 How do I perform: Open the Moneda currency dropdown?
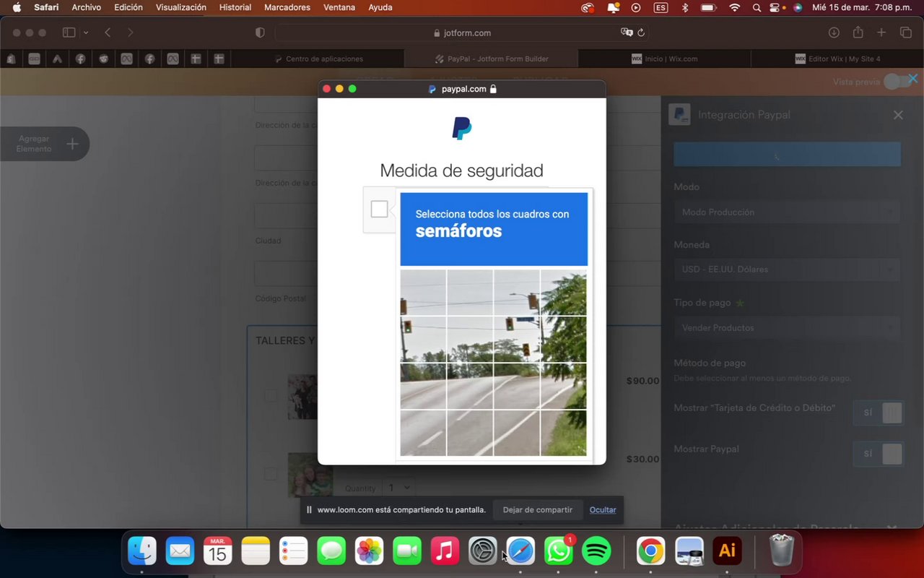tap(787, 269)
